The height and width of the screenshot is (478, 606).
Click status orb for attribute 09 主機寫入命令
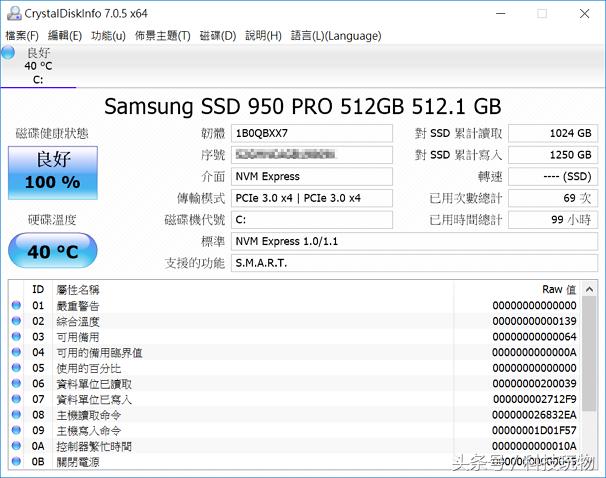[16, 430]
